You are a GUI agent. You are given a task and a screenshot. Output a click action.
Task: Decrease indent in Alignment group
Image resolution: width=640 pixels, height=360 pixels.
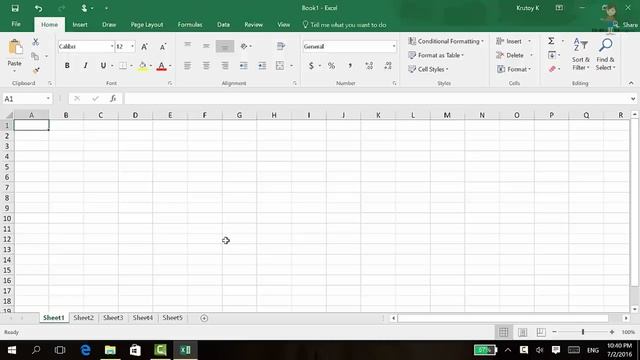(x=244, y=65)
